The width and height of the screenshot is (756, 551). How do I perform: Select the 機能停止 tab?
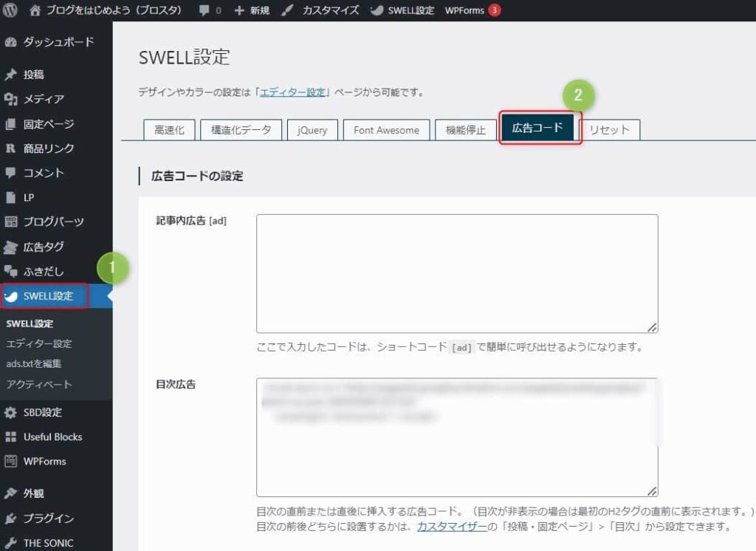(x=465, y=130)
